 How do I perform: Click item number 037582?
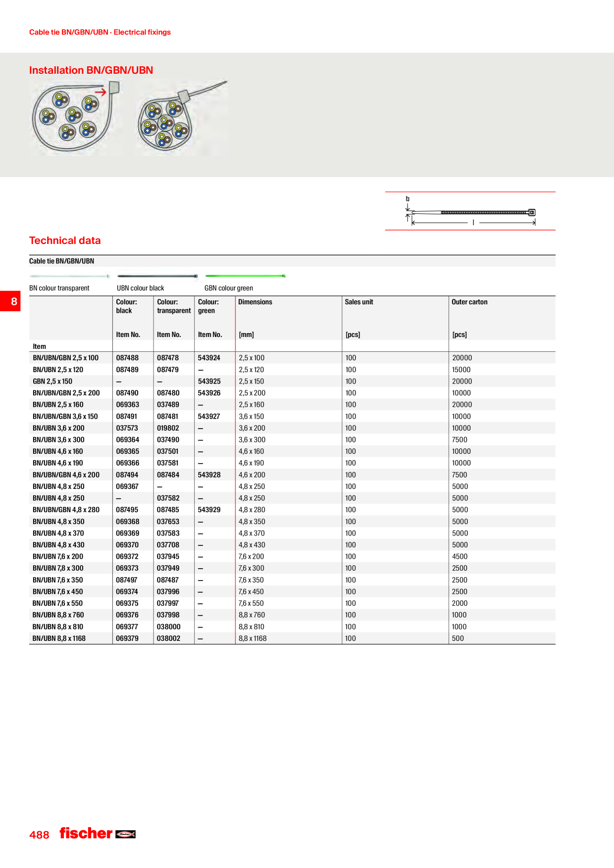tap(168, 498)
